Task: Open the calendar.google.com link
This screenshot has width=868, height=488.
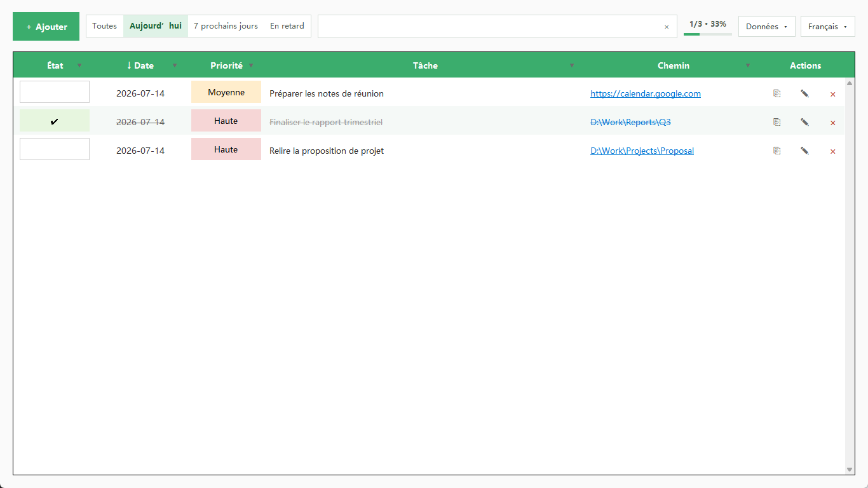Action: (x=646, y=93)
